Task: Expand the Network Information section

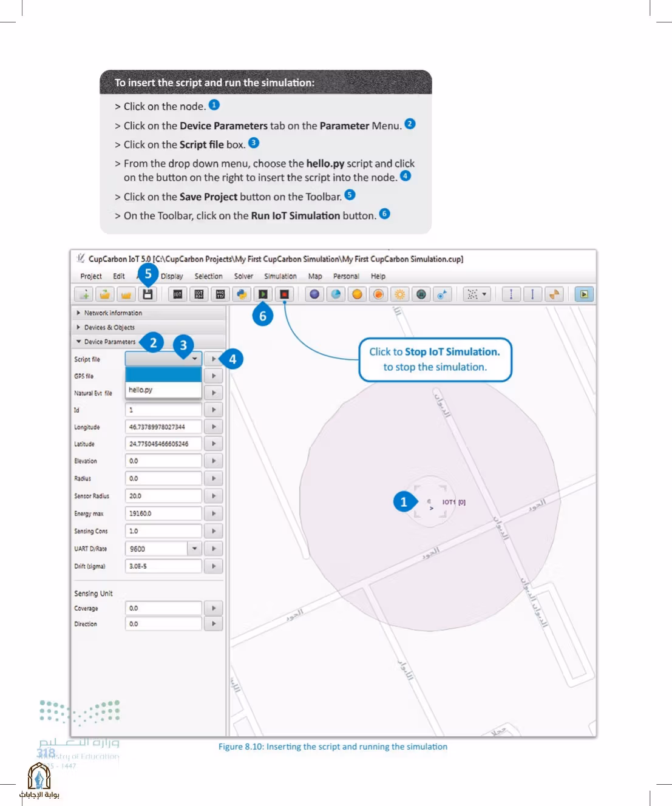Action: click(x=149, y=313)
